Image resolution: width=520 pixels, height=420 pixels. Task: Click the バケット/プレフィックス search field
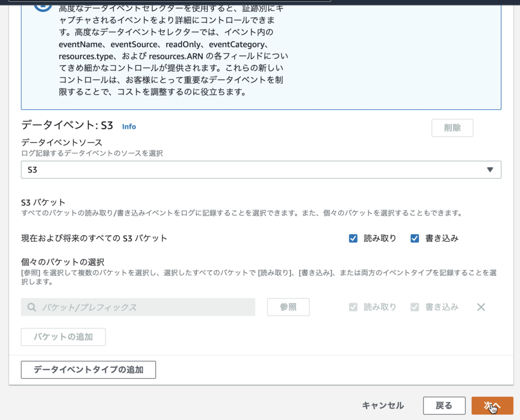pos(138,307)
